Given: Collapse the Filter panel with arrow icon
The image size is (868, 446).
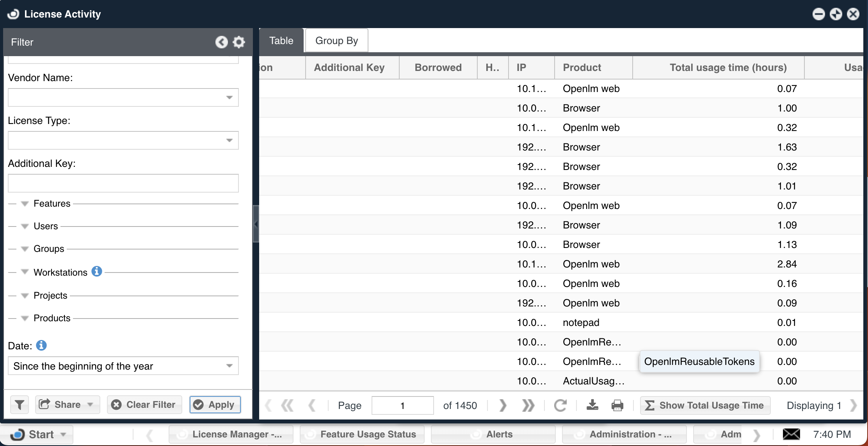Looking at the screenshot, I should 221,42.
